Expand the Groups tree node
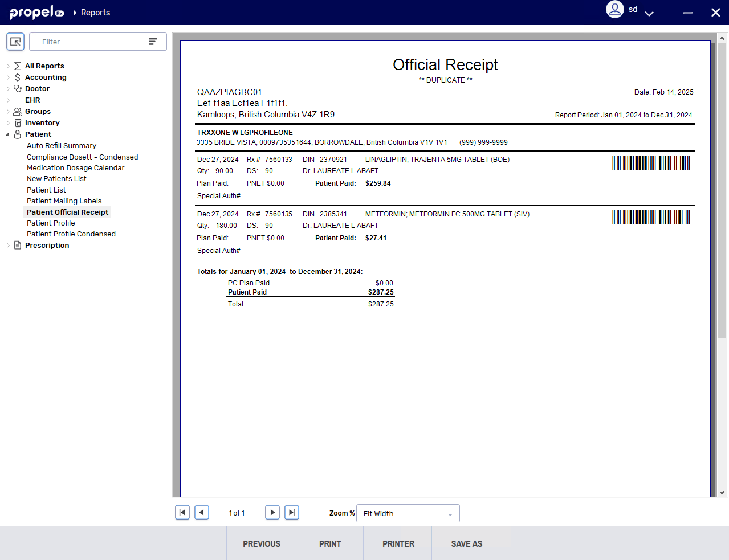This screenshot has height=560, width=729. 8,112
